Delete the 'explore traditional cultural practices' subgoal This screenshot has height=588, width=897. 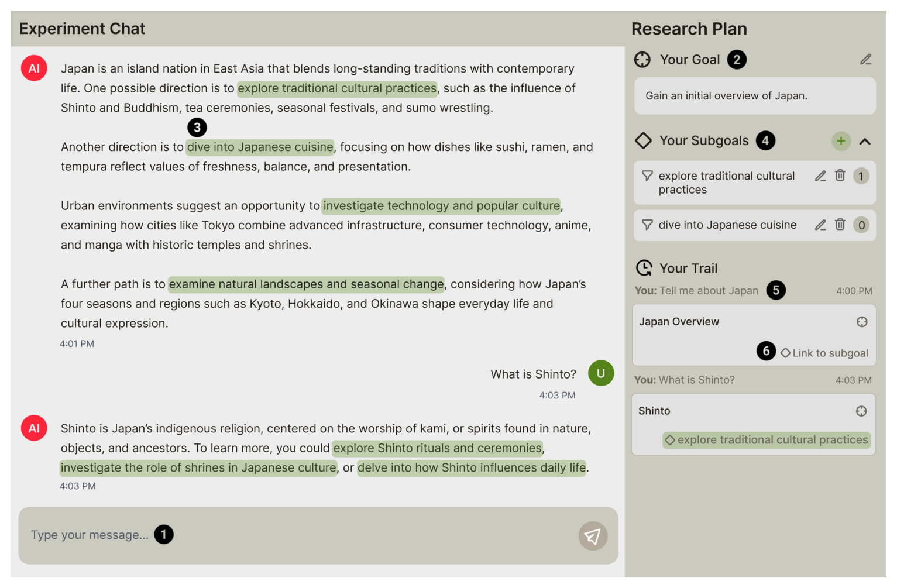[840, 176]
